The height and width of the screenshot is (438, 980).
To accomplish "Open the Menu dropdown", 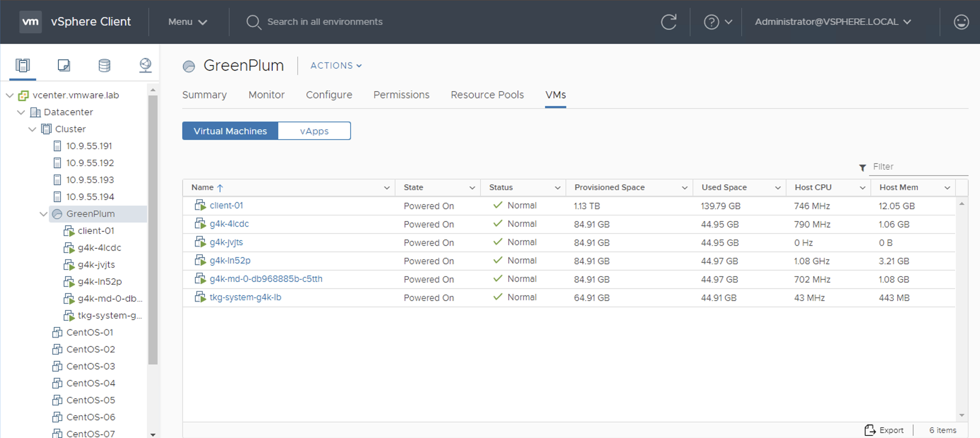I will [x=187, y=22].
